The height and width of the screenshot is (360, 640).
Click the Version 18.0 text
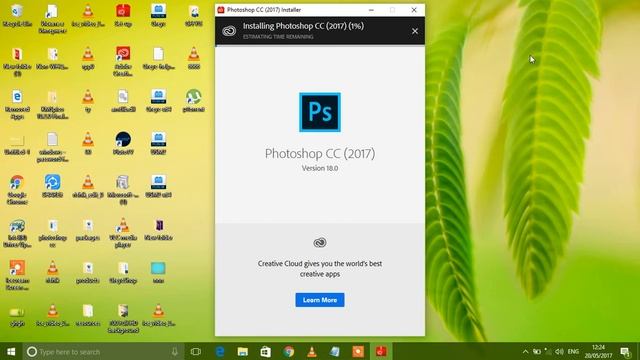(320, 168)
